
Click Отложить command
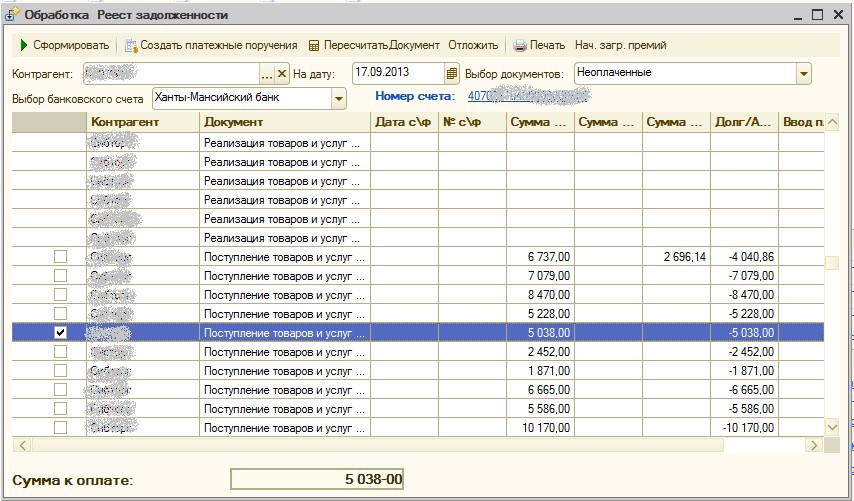click(x=473, y=45)
